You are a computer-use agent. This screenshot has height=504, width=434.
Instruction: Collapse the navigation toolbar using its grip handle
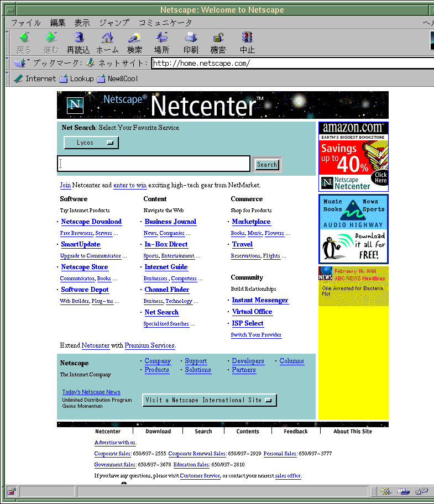[x=8, y=43]
